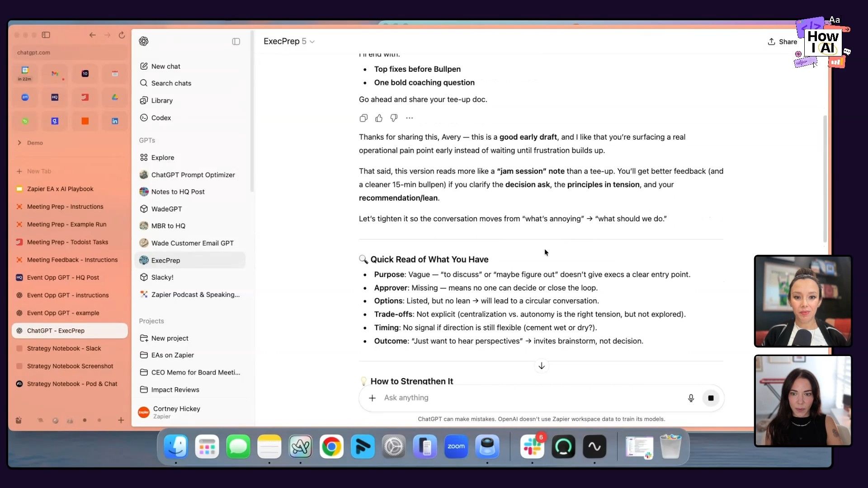The width and height of the screenshot is (868, 488).
Task: Copy the assistant response
Action: [x=363, y=118]
